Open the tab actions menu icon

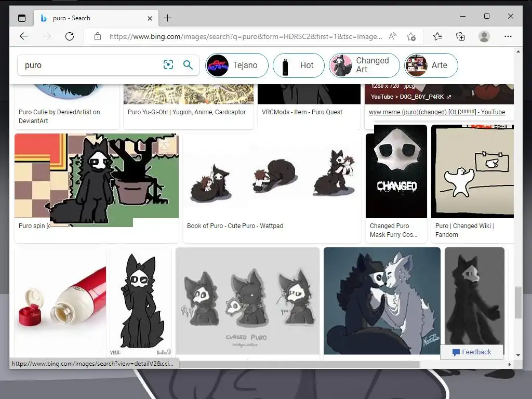22,18
